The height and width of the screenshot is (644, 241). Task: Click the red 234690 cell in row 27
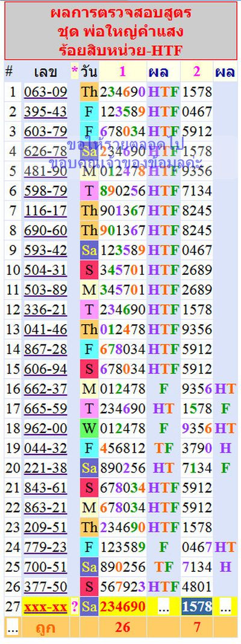coord(122,606)
